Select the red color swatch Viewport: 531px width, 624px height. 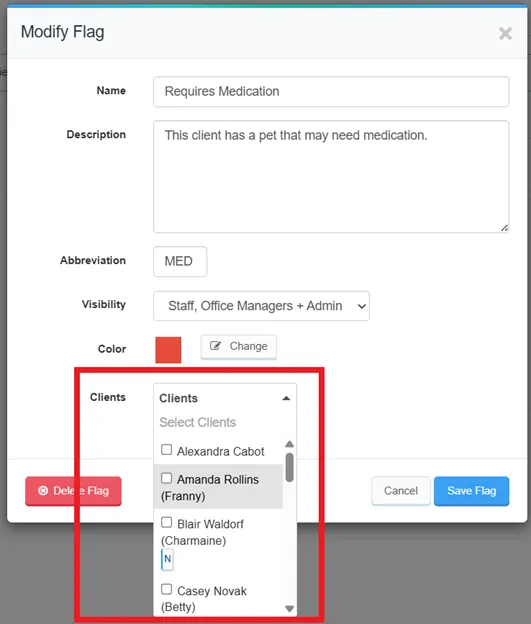click(x=168, y=349)
